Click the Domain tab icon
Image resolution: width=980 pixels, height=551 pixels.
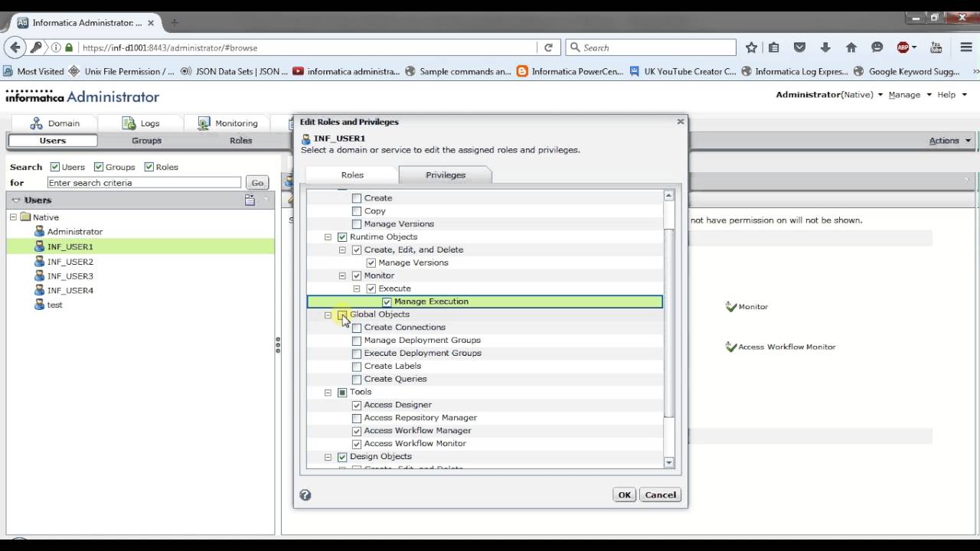pos(36,123)
